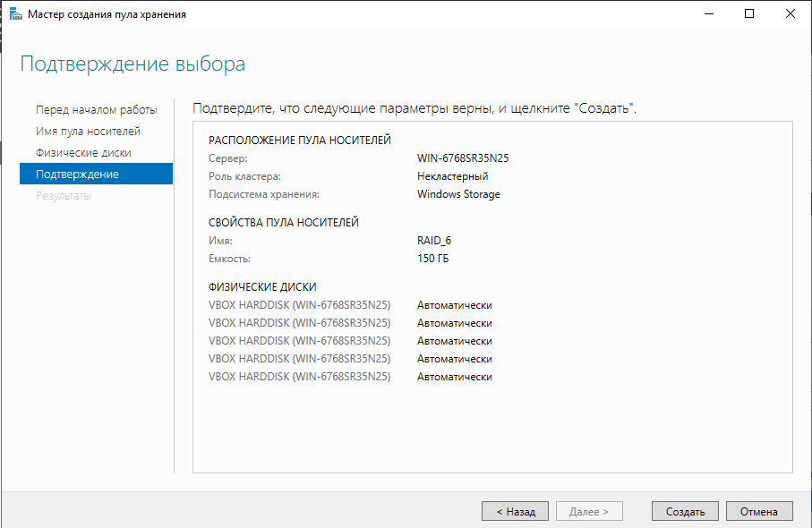Go to the "Перед началом работы" step
This screenshot has width=812, height=528.
[x=96, y=110]
